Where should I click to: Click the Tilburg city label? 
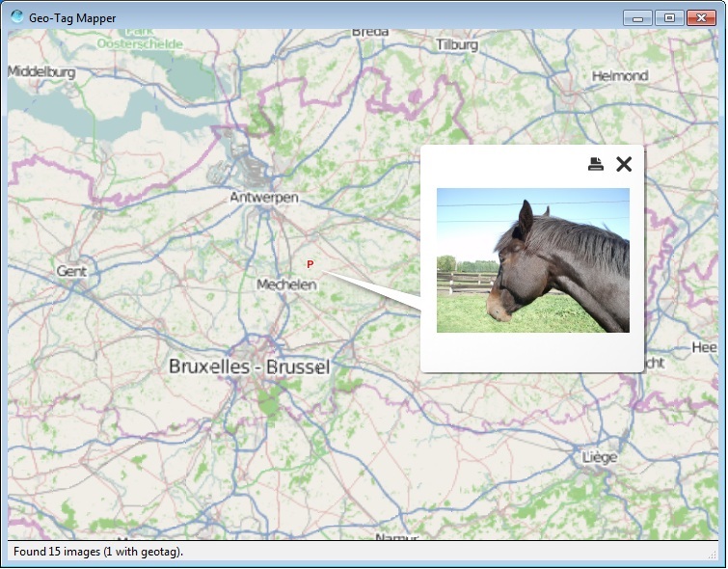click(457, 44)
